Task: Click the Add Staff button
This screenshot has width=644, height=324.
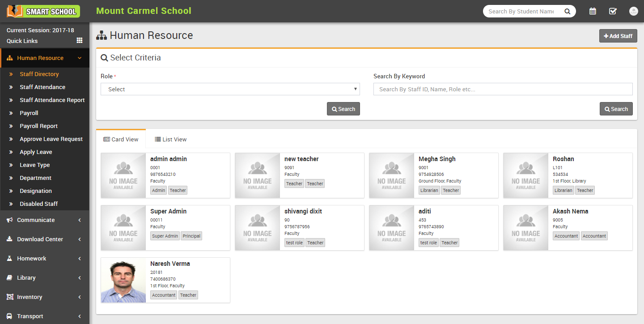Action: tap(618, 36)
